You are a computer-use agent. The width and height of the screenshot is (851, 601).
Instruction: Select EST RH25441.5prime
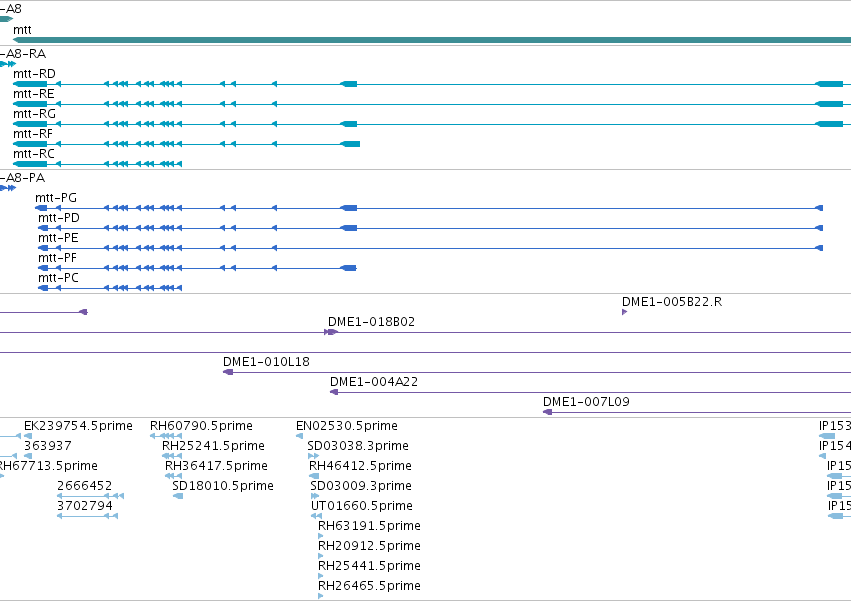coord(370,567)
